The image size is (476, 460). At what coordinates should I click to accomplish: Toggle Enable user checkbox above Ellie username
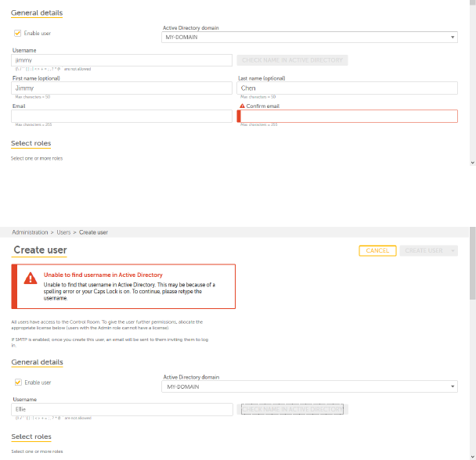click(18, 383)
